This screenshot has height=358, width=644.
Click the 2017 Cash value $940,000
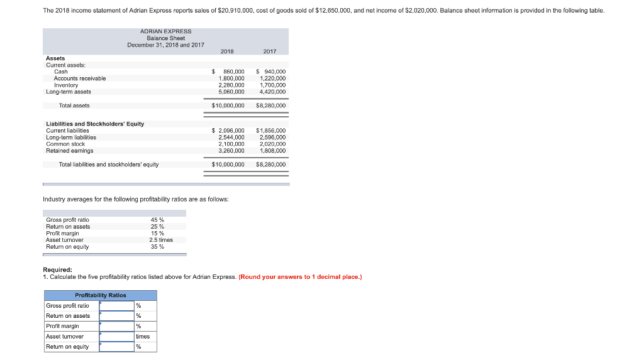(x=270, y=72)
